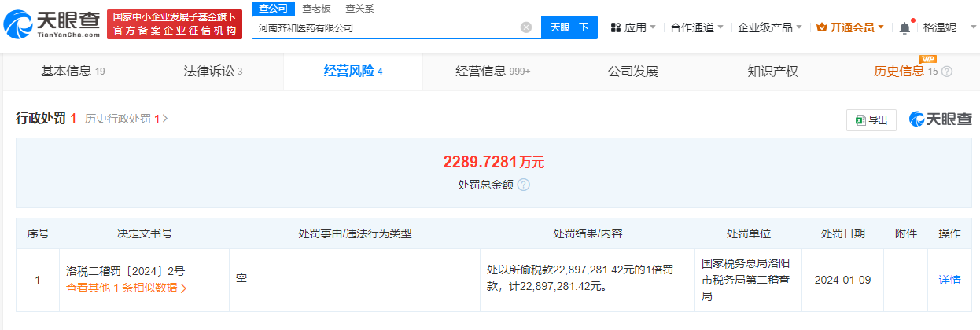The width and height of the screenshot is (980, 330).
Task: Click the penalty date 2024-01-09
Action: pyautogui.click(x=842, y=280)
